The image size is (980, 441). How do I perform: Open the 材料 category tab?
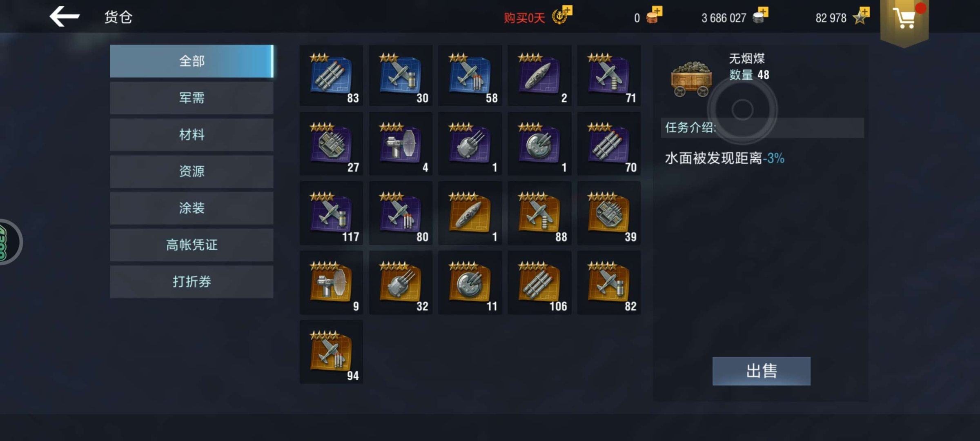[192, 135]
